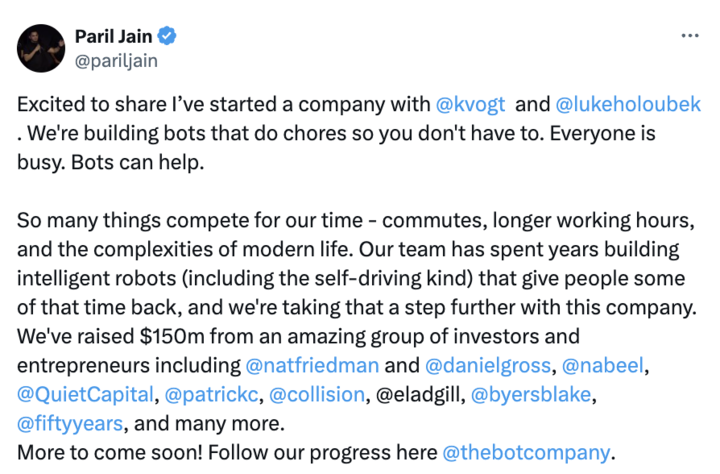
Task: Click the Paril Jain display name
Action: coord(113,36)
